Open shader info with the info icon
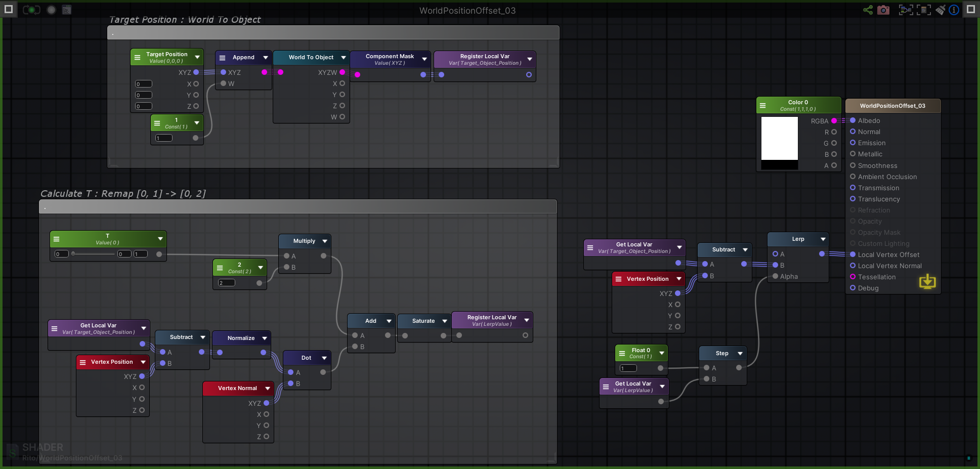Image resolution: width=980 pixels, height=469 pixels. click(954, 10)
